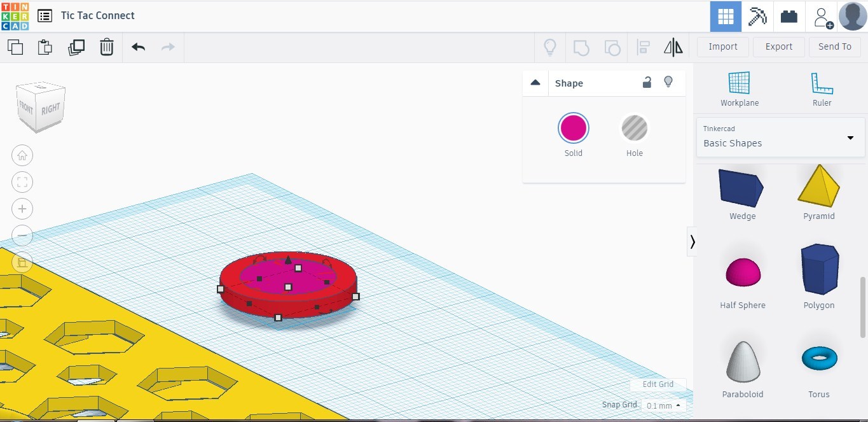Invite a collaborator with the add-person icon
Screen dimensions: 868x422
823,17
